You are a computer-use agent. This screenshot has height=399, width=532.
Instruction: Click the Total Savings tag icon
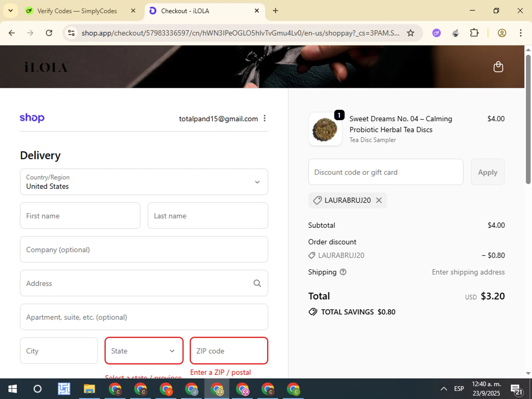coord(313,312)
